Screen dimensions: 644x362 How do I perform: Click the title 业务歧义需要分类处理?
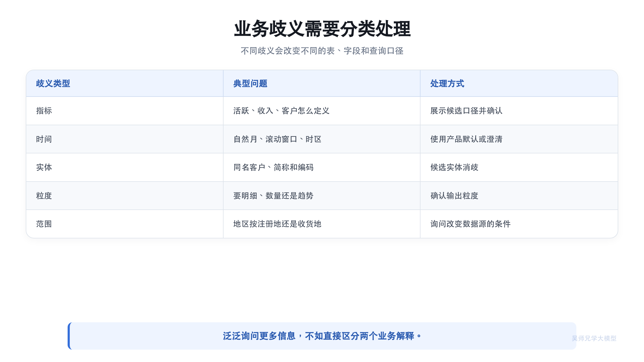click(322, 29)
